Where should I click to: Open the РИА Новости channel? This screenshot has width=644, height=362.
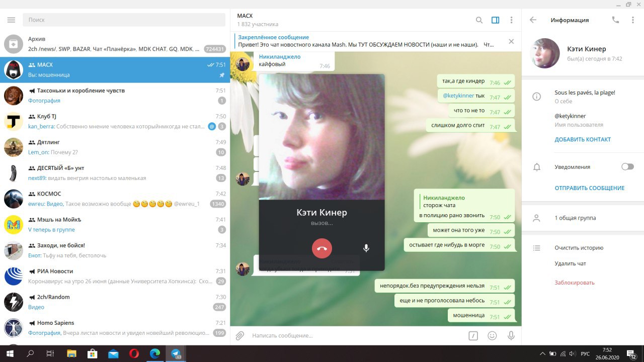(x=115, y=276)
